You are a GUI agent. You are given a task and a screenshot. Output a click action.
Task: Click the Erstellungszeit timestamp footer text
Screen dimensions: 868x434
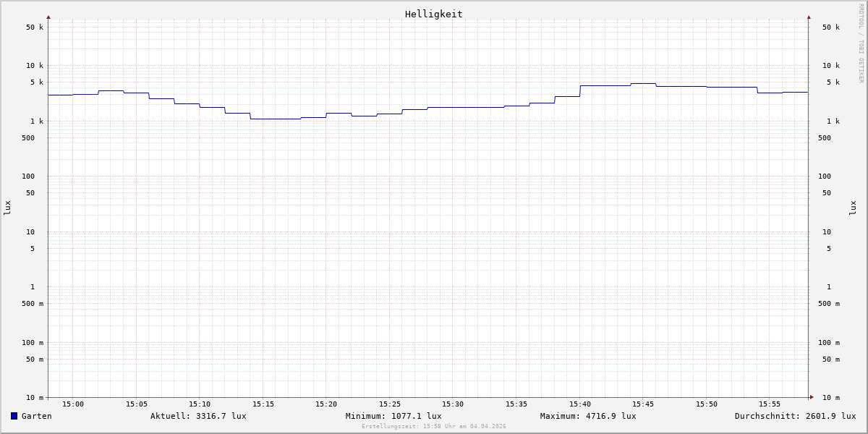434,427
